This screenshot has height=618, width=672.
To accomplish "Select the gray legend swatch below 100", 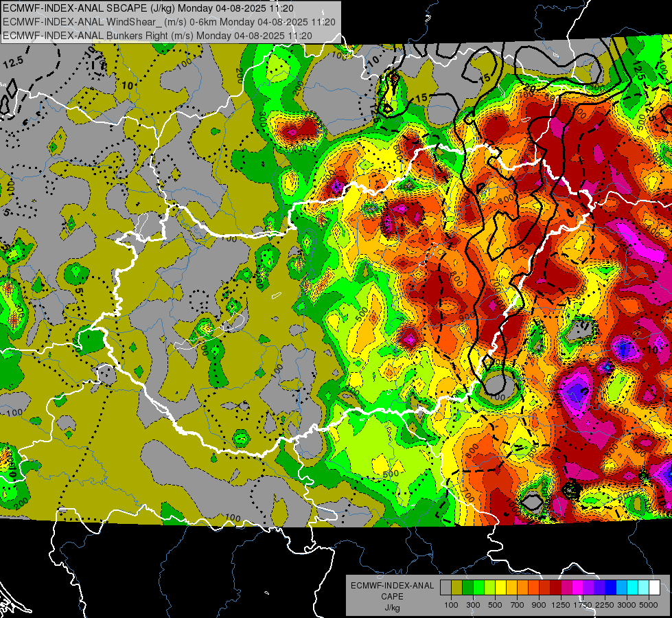I will click(x=445, y=588).
